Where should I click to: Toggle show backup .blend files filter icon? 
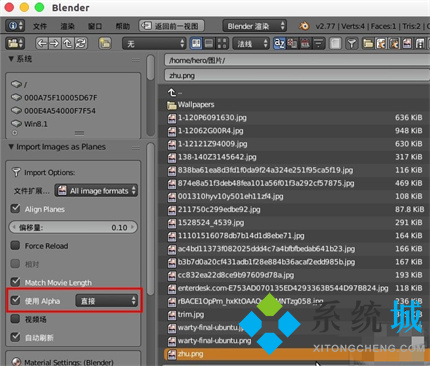pos(394,43)
